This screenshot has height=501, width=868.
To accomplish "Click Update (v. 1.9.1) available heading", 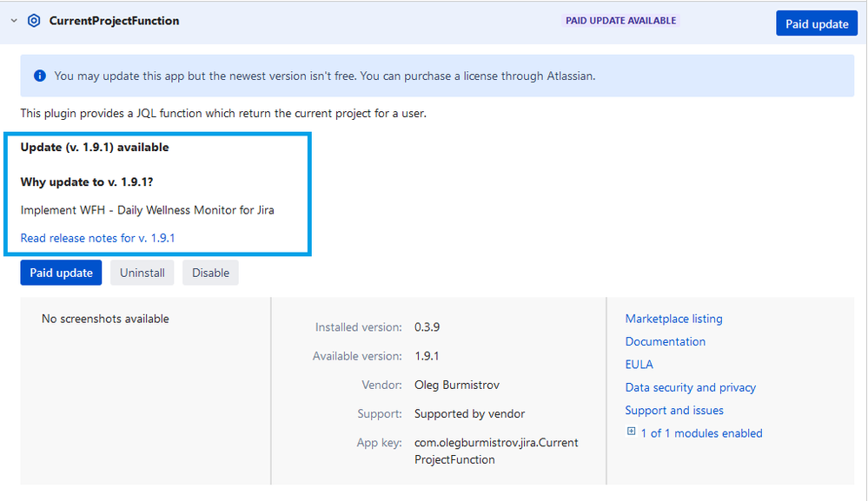I will pyautogui.click(x=95, y=147).
